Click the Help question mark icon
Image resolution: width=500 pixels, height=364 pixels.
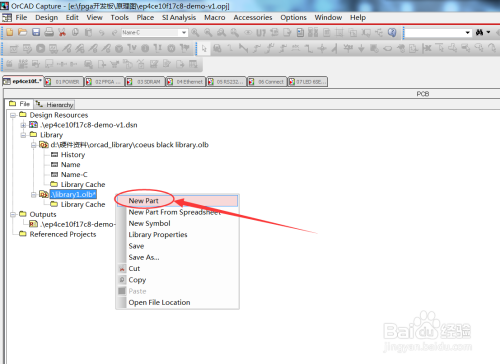(392, 32)
